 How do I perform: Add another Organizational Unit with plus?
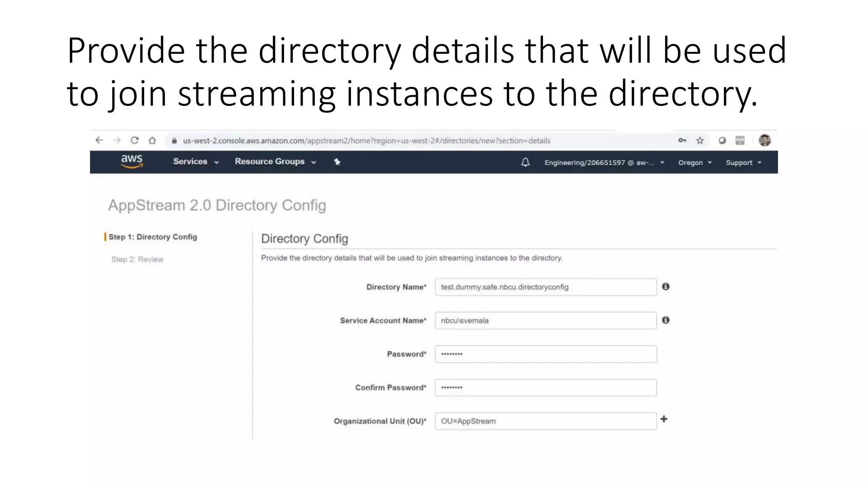coord(664,419)
